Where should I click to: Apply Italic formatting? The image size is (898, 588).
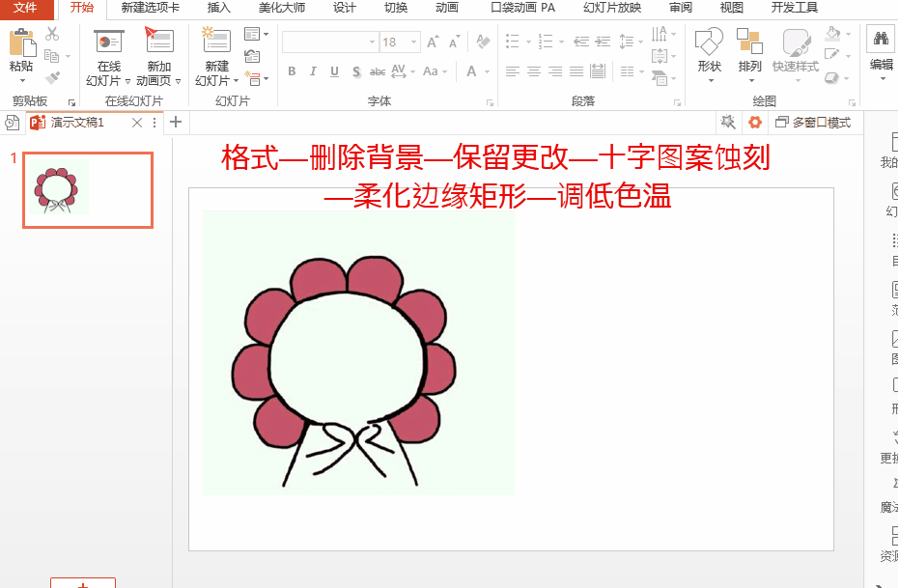pos(312,71)
